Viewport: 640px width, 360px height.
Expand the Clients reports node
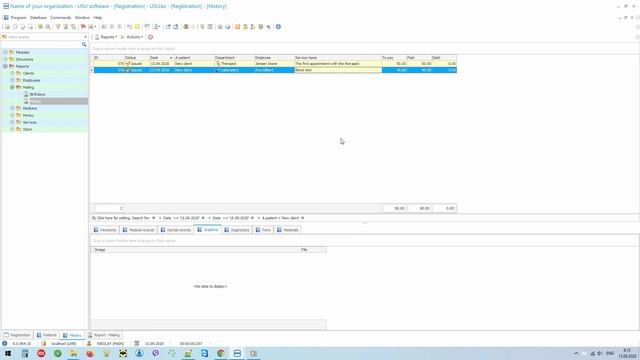[12, 73]
